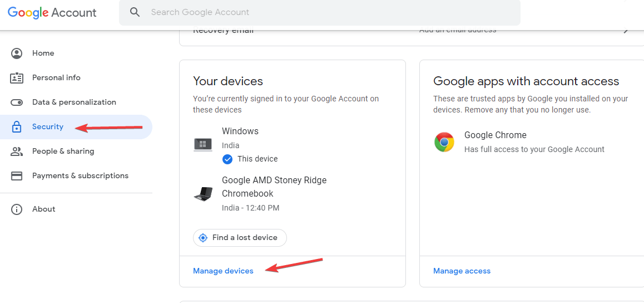This screenshot has height=303, width=644.
Task: Click the Data & personalization toggle icon
Action: (17, 102)
